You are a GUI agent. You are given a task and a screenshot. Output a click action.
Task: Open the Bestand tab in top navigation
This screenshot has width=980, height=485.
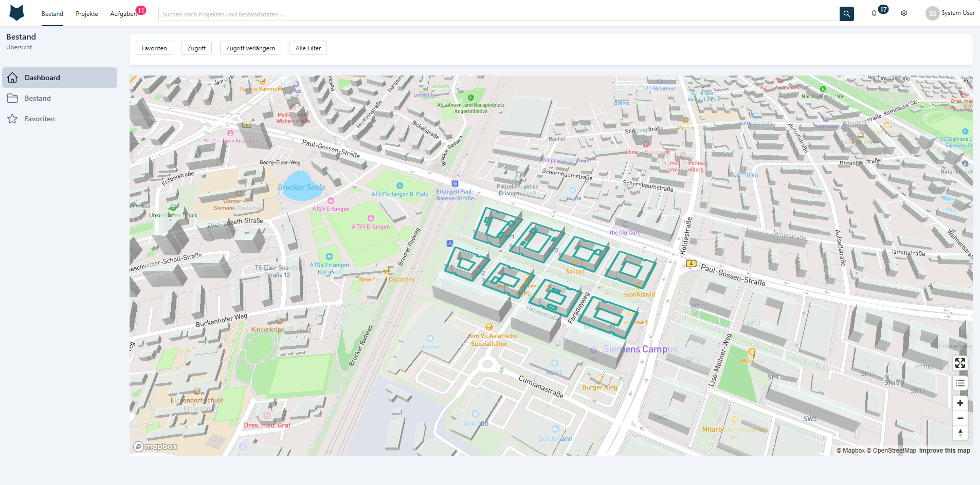(52, 14)
